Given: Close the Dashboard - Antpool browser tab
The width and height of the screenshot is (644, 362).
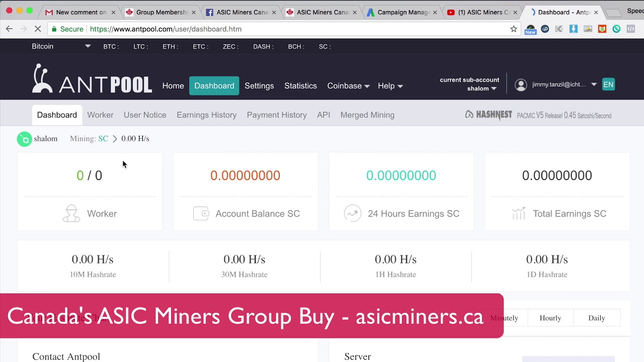Looking at the screenshot, I should pos(596,12).
